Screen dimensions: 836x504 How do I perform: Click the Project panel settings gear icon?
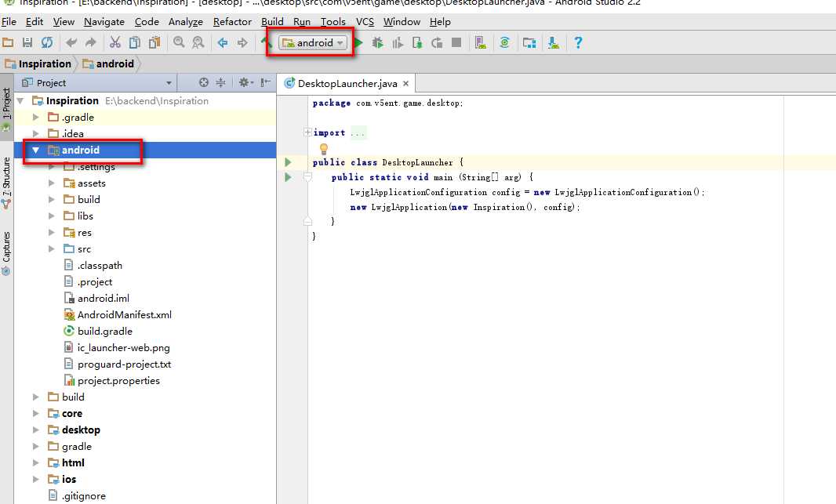(244, 82)
